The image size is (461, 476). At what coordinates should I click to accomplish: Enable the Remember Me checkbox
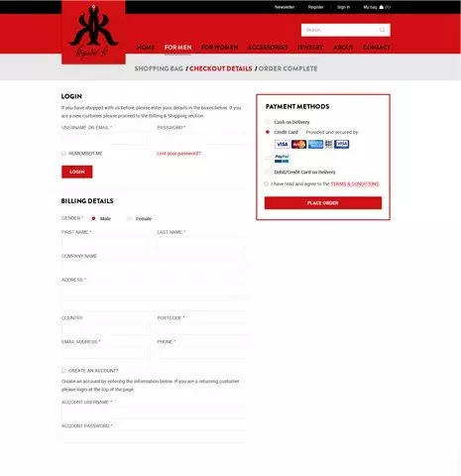(x=63, y=154)
